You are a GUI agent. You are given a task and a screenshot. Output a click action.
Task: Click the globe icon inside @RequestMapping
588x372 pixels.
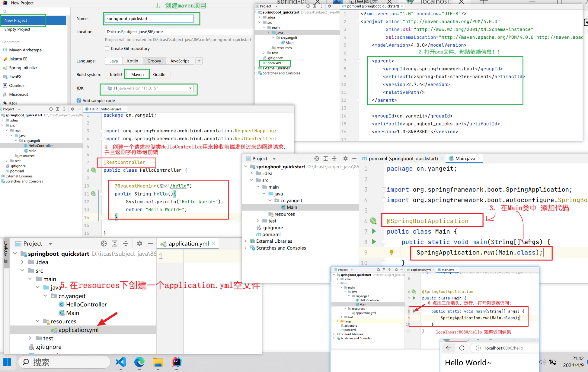[162, 186]
